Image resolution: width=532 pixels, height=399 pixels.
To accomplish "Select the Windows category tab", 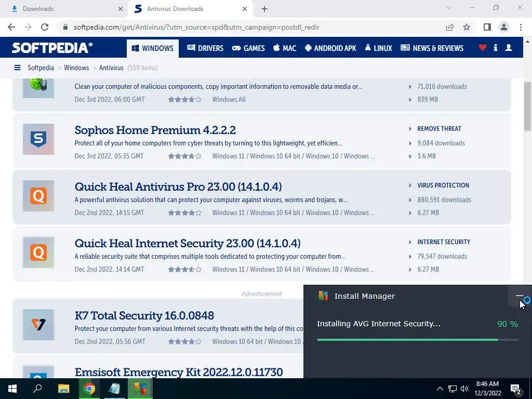I will 153,48.
